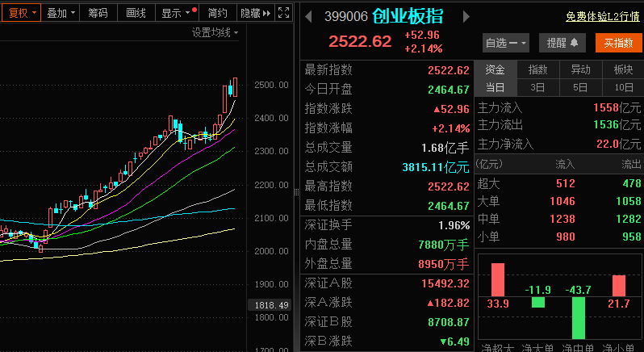Click the fullscreen expand chart icon
This screenshot has width=644, height=352.
(282, 13)
